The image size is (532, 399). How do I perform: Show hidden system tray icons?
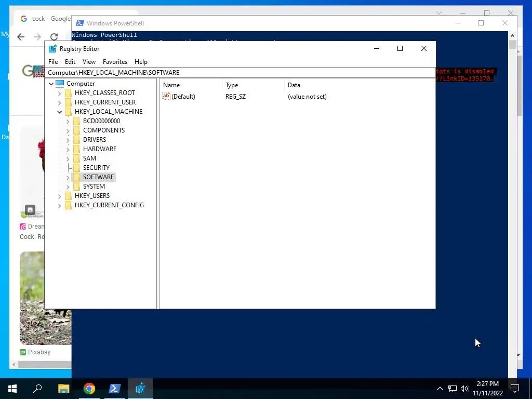coord(440,389)
